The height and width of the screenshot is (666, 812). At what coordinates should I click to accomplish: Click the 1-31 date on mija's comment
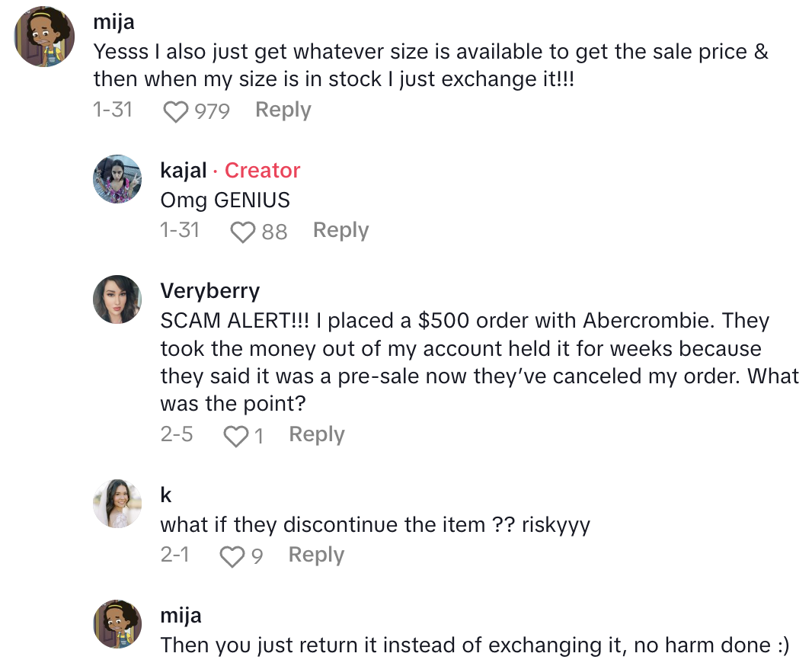point(113,110)
